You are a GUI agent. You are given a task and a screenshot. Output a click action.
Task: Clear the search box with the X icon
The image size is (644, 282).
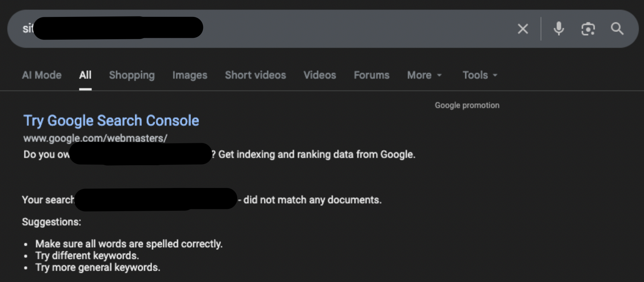click(x=523, y=29)
